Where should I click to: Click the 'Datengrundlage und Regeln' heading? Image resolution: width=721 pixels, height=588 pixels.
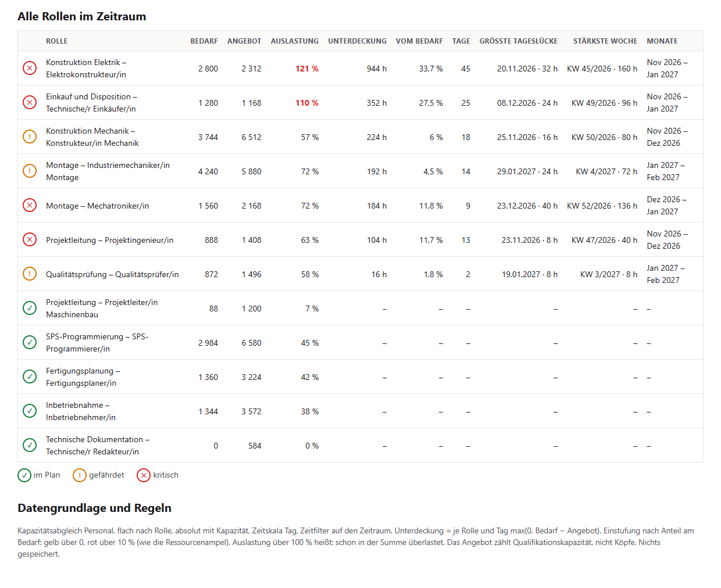tap(95, 508)
